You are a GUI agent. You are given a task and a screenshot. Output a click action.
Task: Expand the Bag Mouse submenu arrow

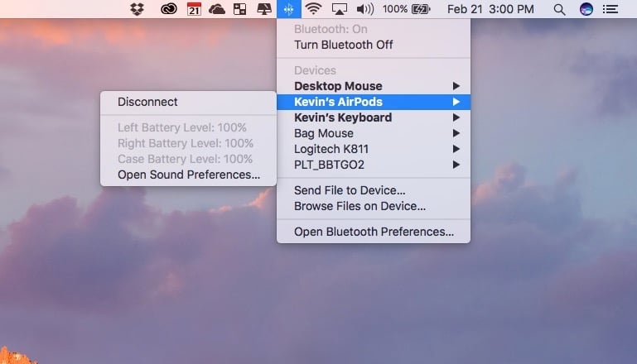point(456,133)
